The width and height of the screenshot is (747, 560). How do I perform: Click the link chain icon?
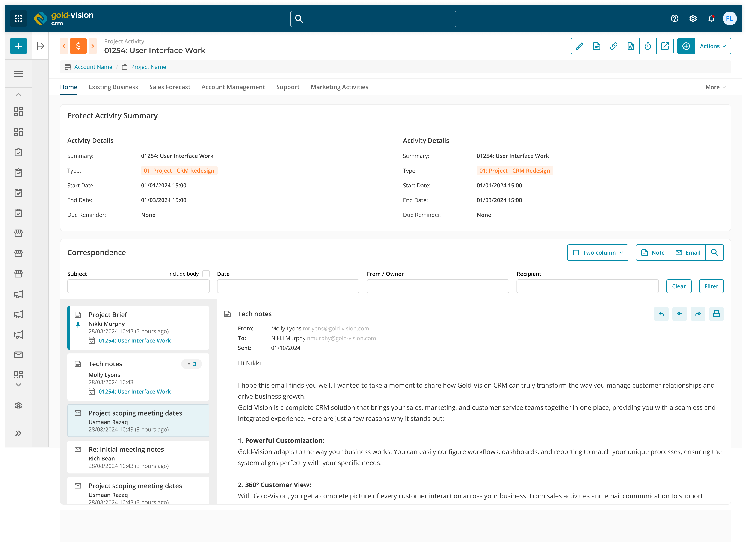tap(613, 46)
